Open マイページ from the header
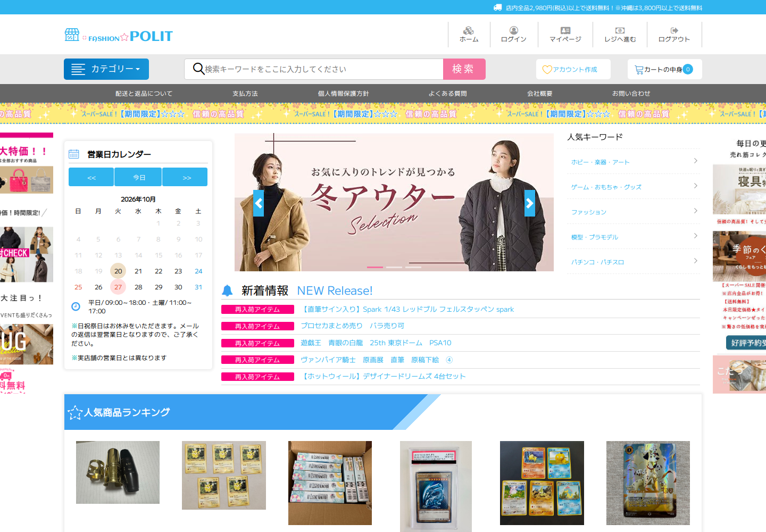Image resolution: width=766 pixels, height=532 pixels. coord(565,35)
